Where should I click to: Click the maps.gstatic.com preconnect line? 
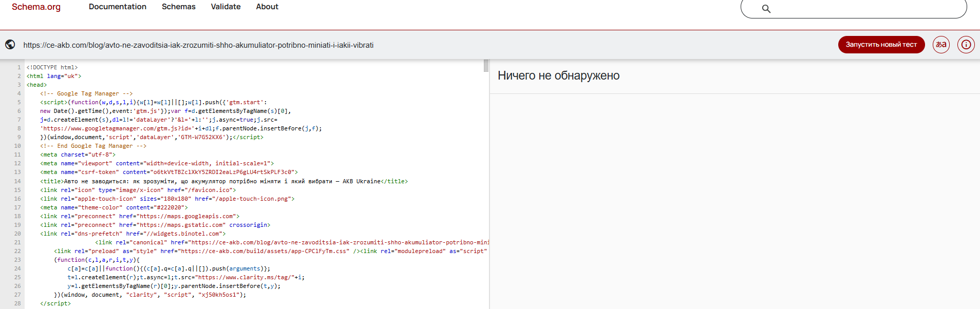coord(155,225)
